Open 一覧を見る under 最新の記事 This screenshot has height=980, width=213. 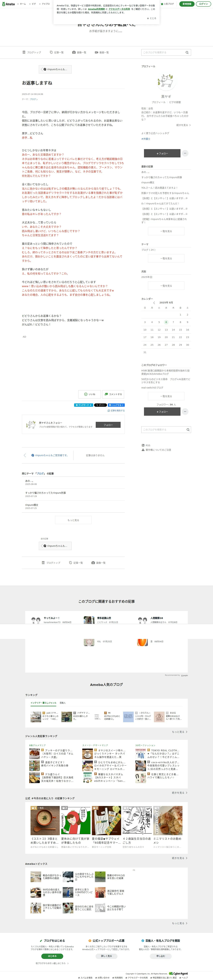click(x=166, y=231)
